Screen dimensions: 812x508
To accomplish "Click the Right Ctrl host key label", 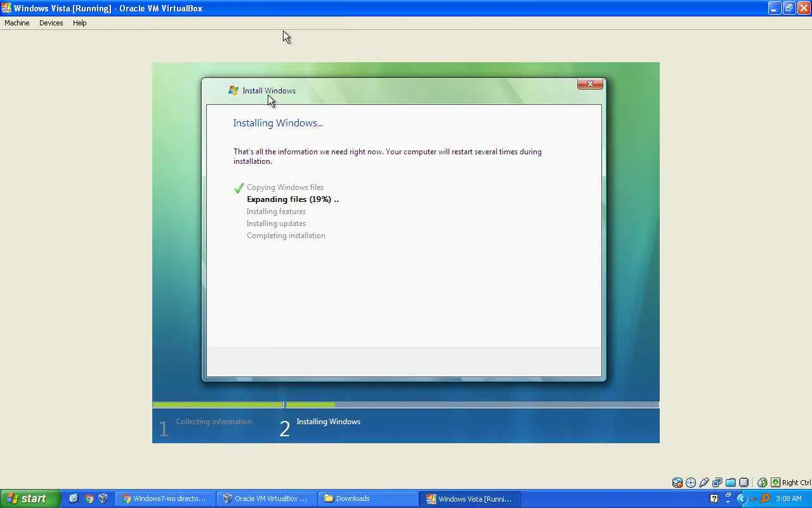I will (x=797, y=483).
